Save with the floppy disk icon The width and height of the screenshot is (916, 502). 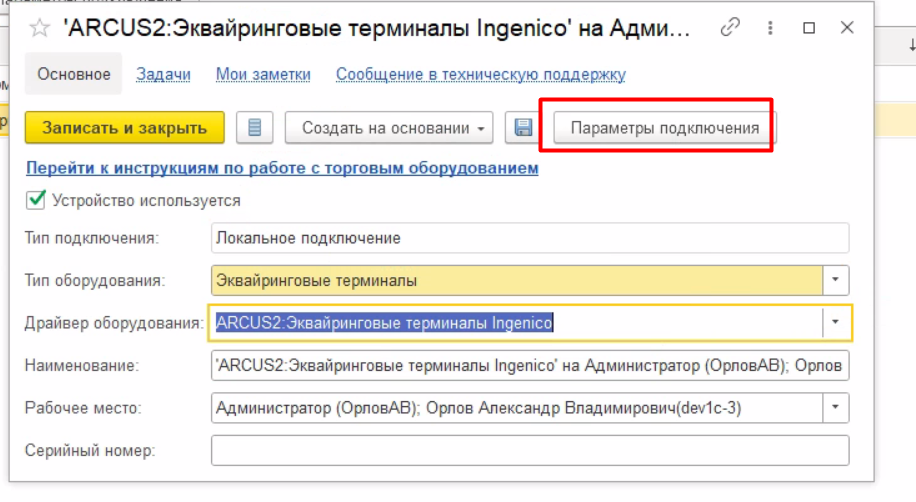tap(523, 128)
